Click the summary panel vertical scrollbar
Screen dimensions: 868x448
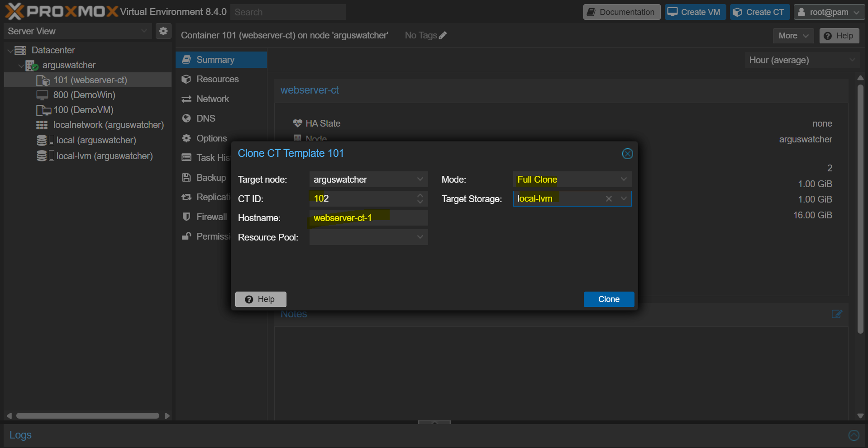pyautogui.click(x=860, y=210)
